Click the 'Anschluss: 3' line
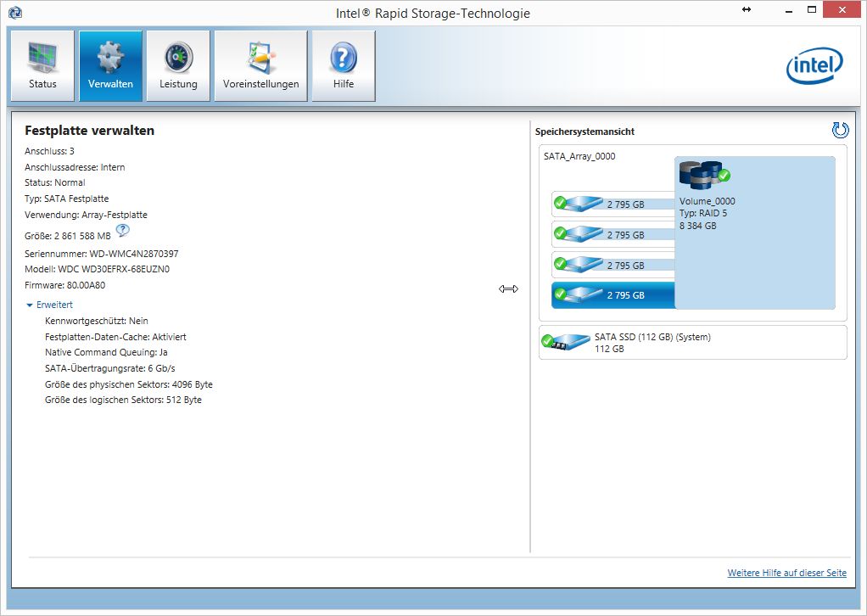Image resolution: width=867 pixels, height=616 pixels. click(49, 151)
